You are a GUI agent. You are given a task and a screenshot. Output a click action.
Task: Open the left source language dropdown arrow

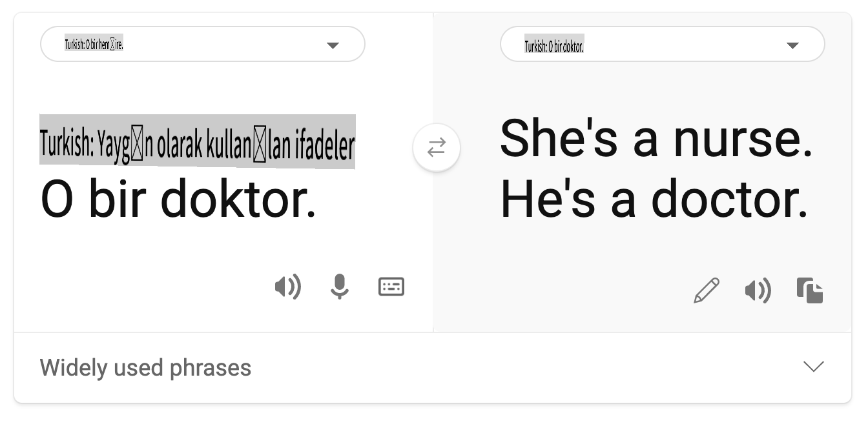point(333,45)
